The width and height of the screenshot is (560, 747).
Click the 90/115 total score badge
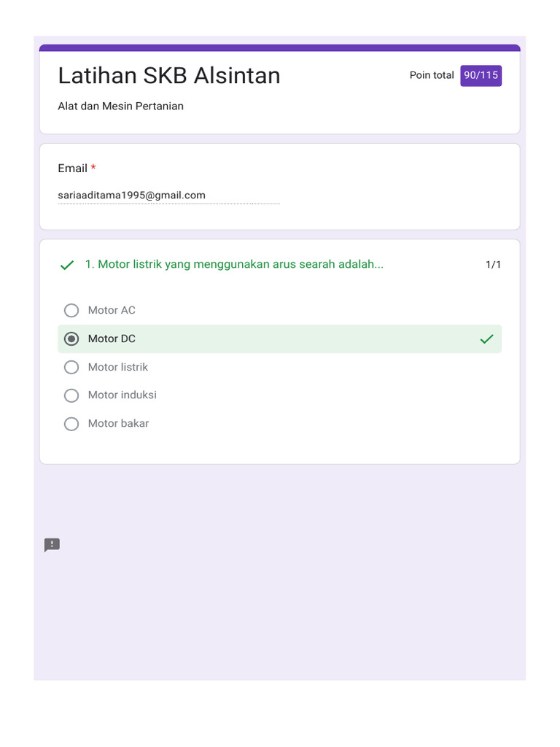click(x=481, y=75)
